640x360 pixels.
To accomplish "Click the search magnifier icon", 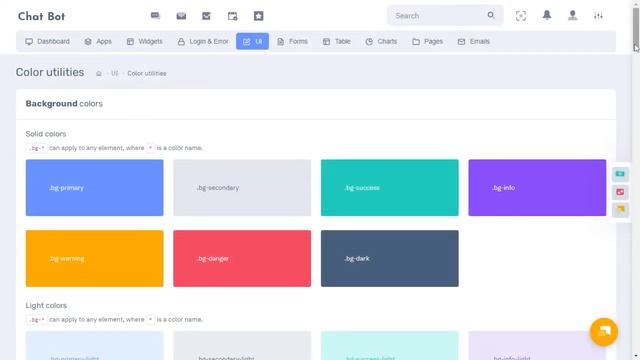I will click(x=491, y=16).
